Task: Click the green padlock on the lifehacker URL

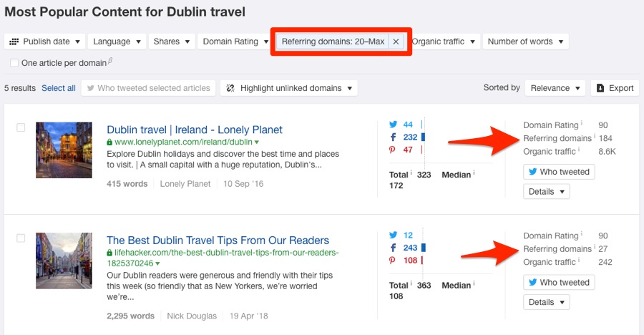Action: [x=109, y=253]
